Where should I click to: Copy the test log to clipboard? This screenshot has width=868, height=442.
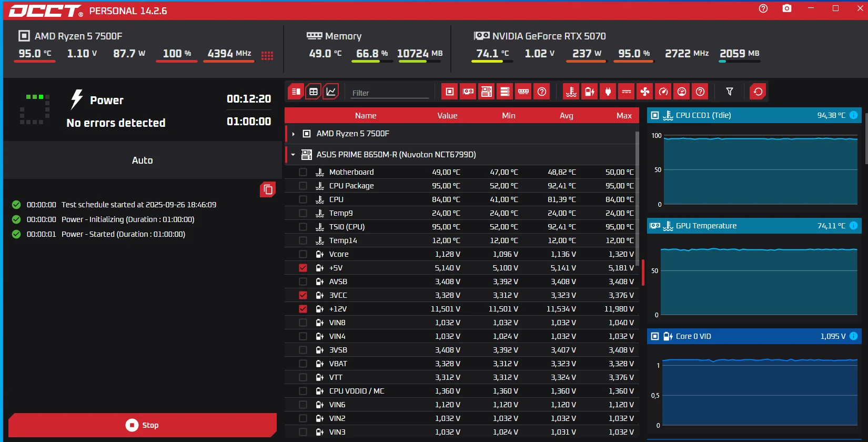(x=268, y=189)
